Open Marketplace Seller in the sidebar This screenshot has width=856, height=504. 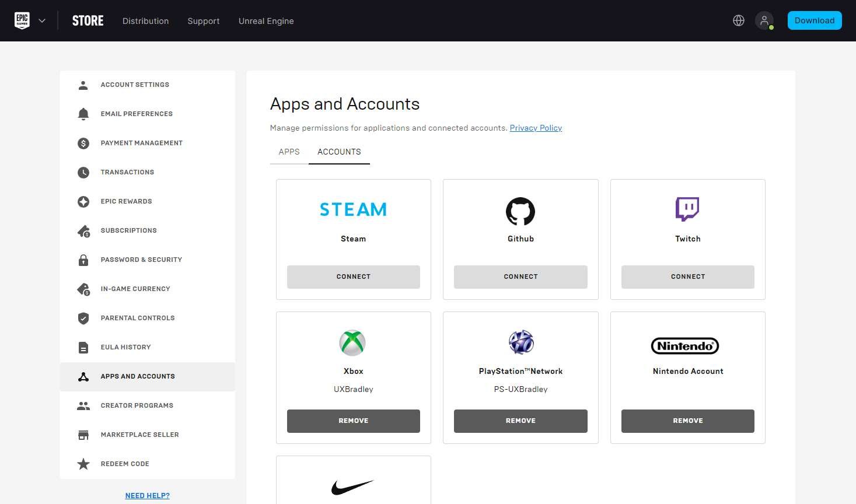tap(148, 435)
